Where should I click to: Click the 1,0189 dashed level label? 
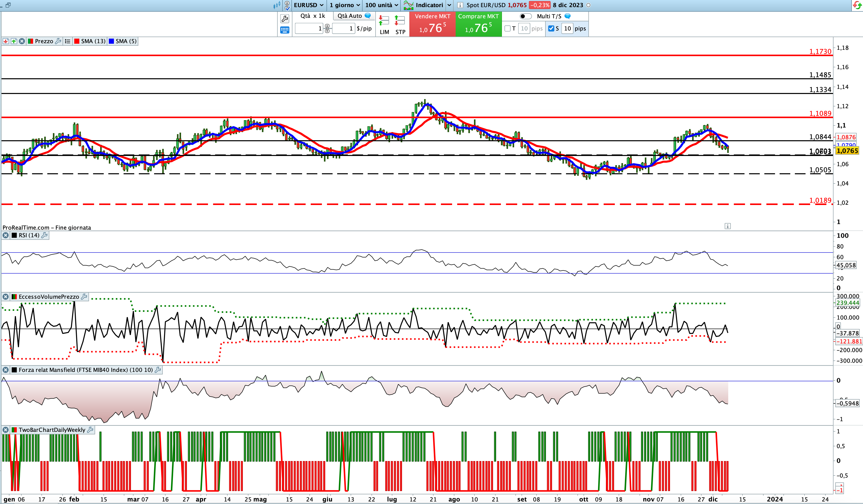pyautogui.click(x=820, y=200)
